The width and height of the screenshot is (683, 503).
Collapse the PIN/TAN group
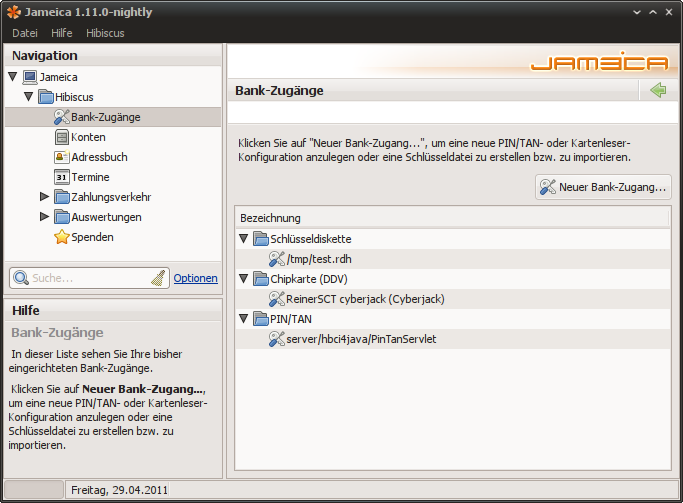pyautogui.click(x=243, y=319)
